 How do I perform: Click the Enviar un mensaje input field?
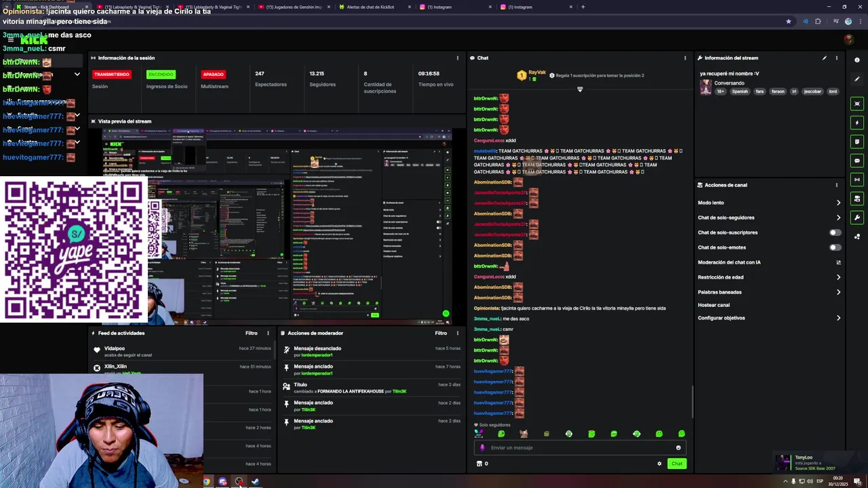point(580,447)
